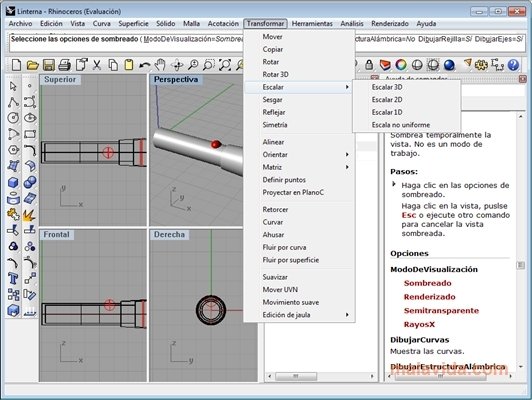Click the middle panel horizontal scrollbar thumb
532x400 pixels.
[x=296, y=376]
